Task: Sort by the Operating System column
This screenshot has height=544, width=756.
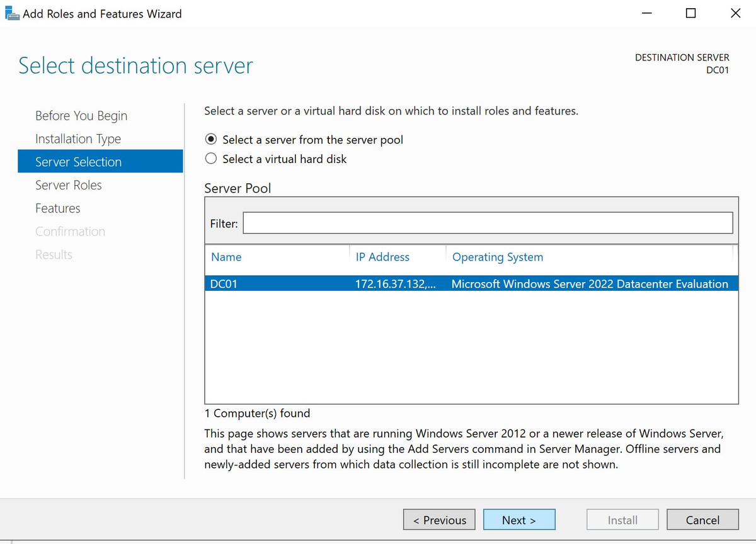Action: point(497,257)
